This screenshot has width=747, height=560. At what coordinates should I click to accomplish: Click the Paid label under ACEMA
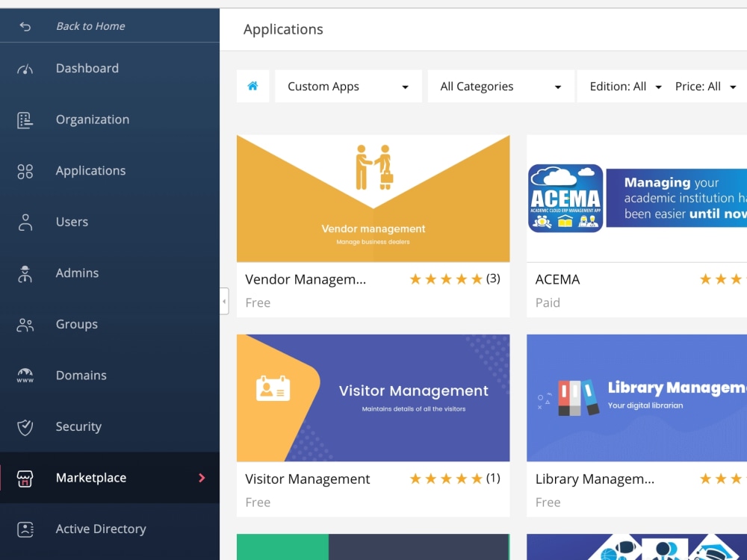[x=548, y=303]
